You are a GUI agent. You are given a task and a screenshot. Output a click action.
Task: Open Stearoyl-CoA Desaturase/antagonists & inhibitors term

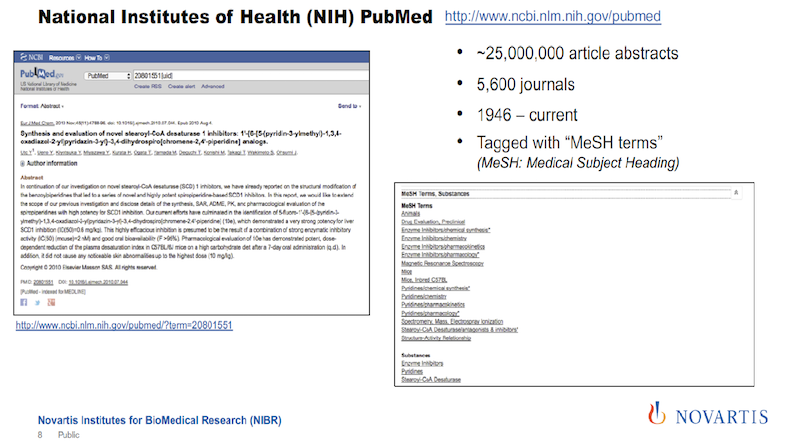pyautogui.click(x=460, y=330)
